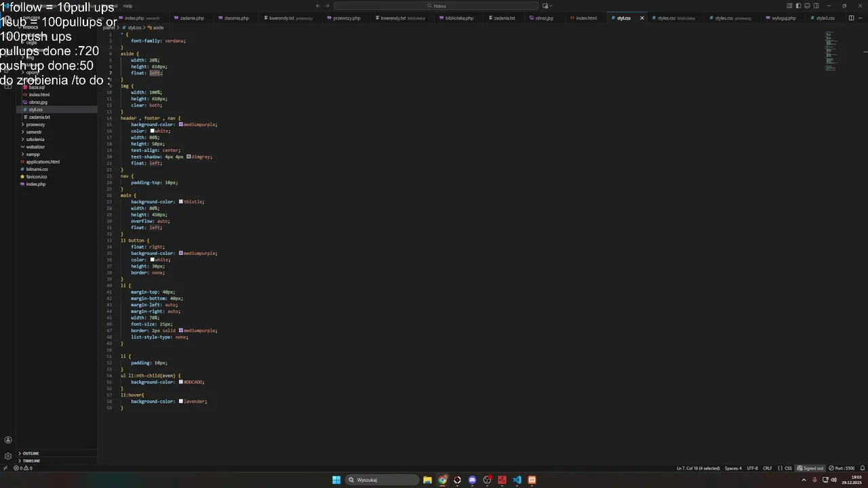
Task: Close the styl.css editor tab
Action: click(x=642, y=18)
